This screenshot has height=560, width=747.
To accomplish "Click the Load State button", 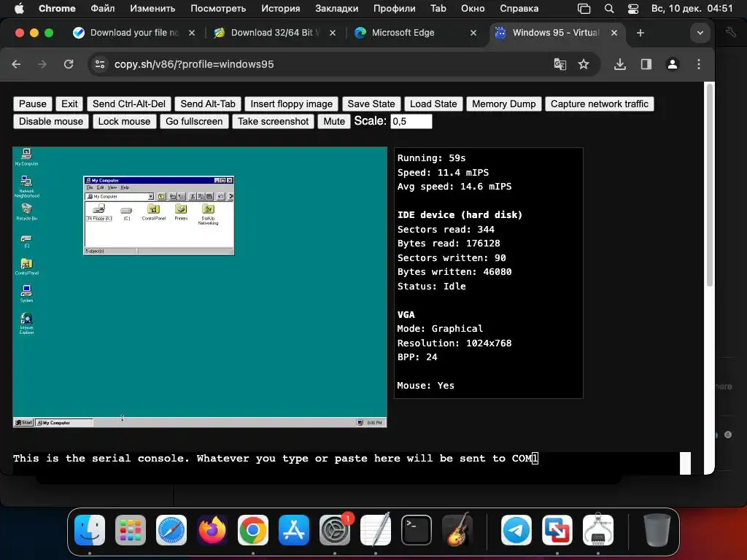I will [433, 104].
